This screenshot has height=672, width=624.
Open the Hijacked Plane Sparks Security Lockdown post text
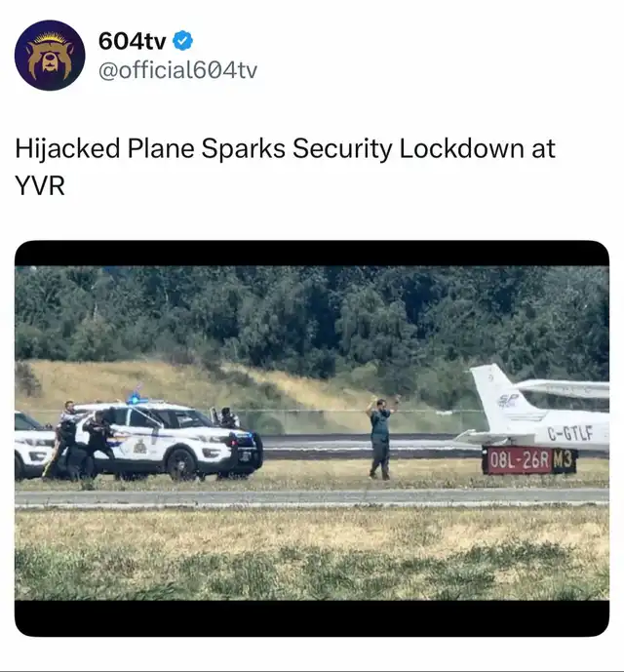tap(285, 167)
